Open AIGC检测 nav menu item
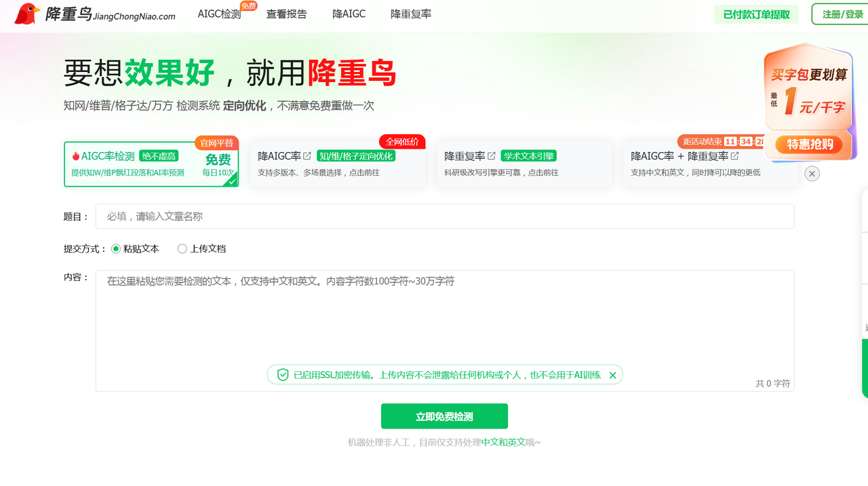This screenshot has height=486, width=868. pos(219,14)
